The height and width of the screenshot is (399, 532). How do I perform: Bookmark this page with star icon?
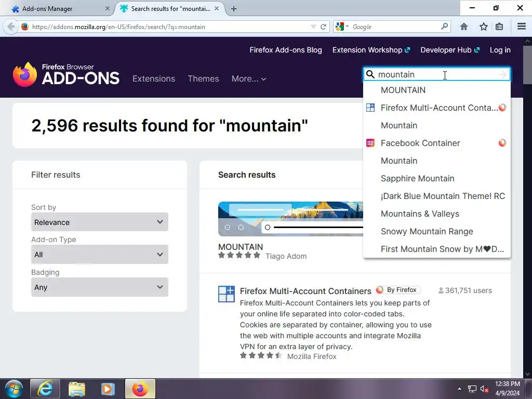(484, 26)
